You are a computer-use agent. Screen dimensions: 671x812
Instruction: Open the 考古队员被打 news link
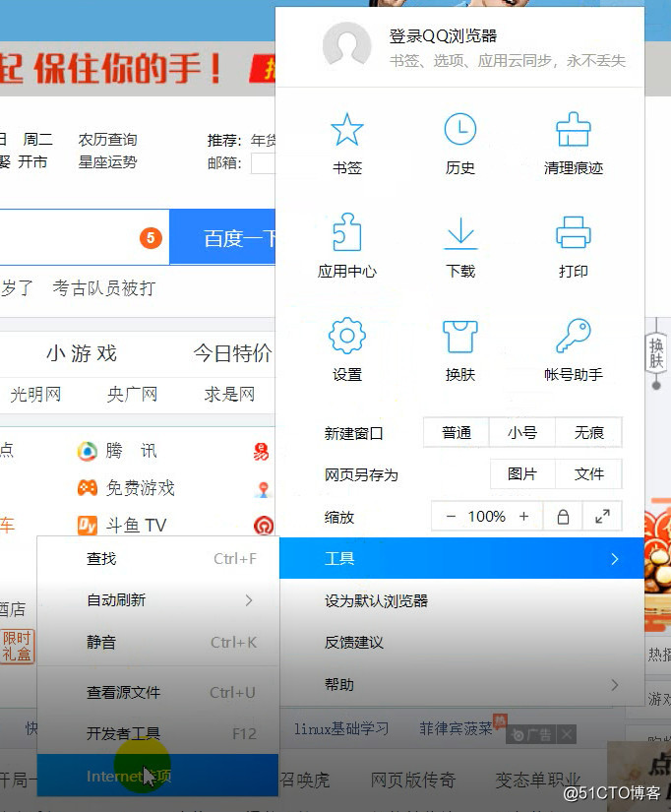(x=104, y=288)
